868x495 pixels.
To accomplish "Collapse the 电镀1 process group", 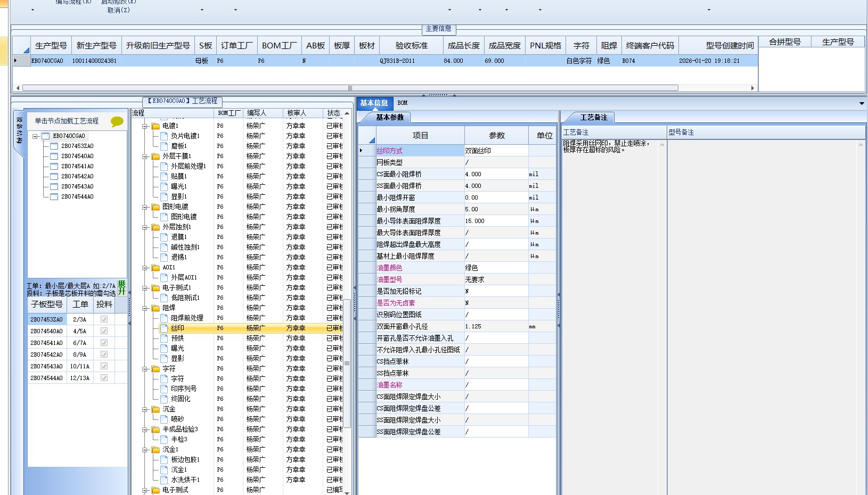I will 145,126.
